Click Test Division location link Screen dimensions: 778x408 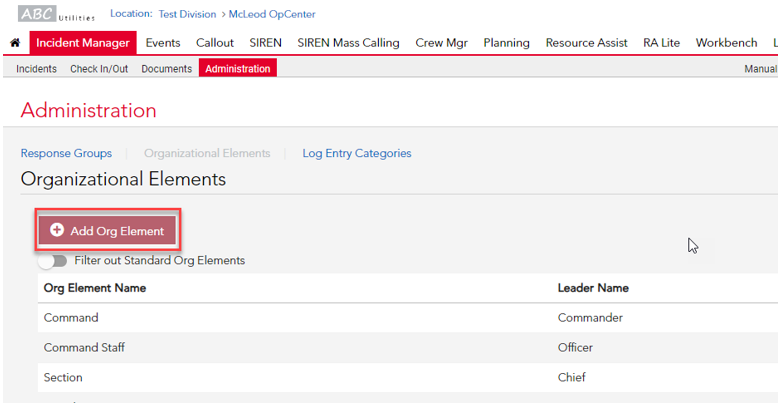tap(187, 14)
